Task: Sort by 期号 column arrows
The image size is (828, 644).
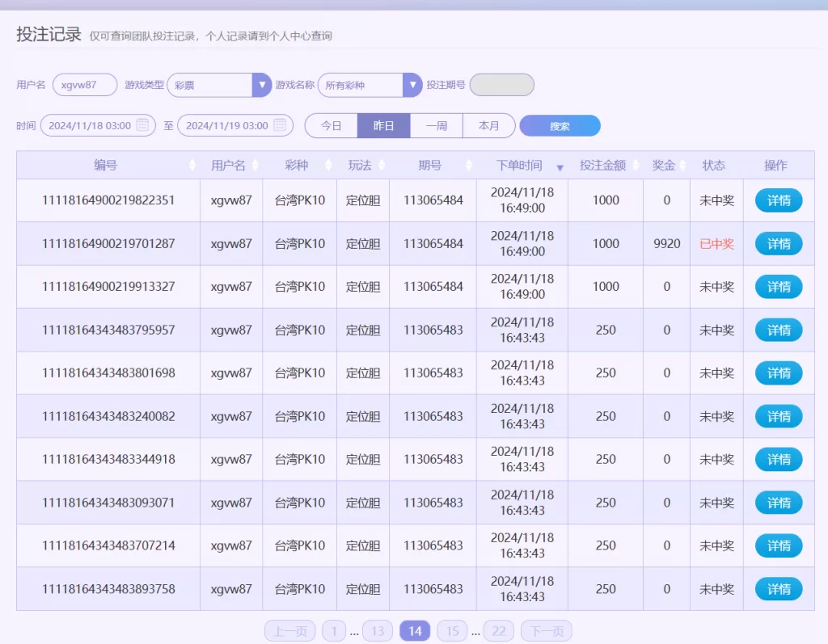Action: pos(469,165)
